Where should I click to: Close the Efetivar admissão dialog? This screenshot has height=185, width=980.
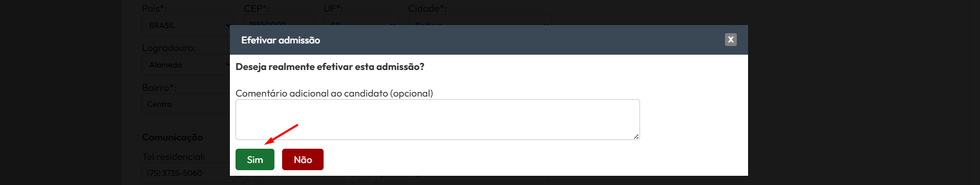point(731,39)
